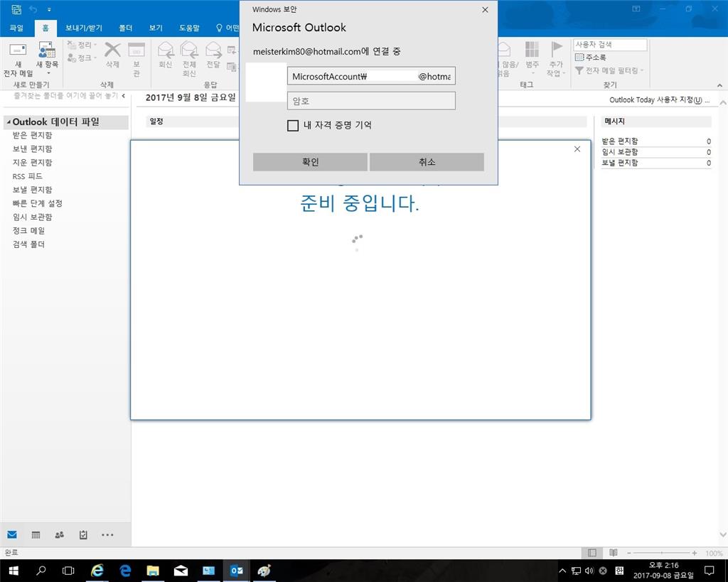Open the Action Center notification icon
728x582 pixels.
(709, 571)
